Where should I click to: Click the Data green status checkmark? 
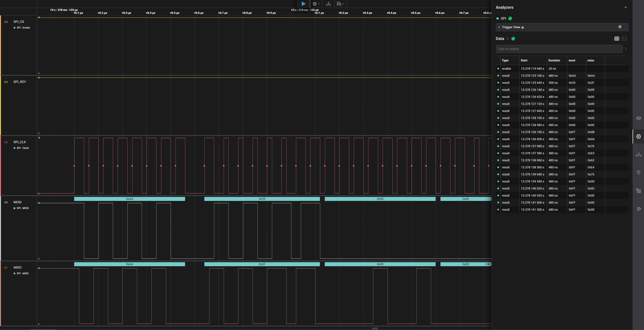(x=513, y=39)
